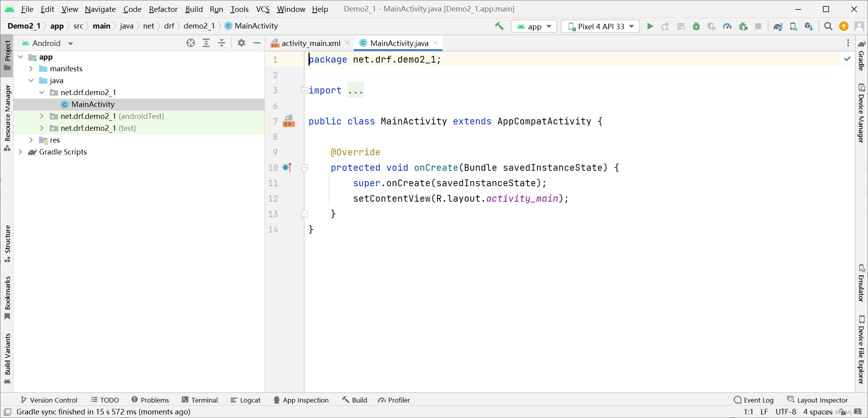Viewport: 868px width, 418px height.
Task: Toggle the Bookmarks tool window
Action: click(7, 298)
